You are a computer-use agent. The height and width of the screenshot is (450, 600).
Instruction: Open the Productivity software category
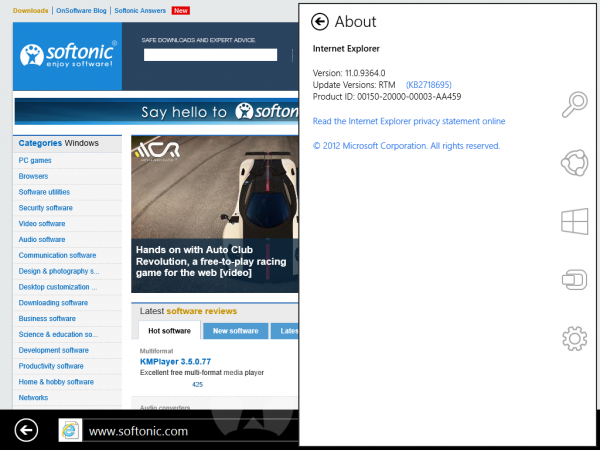(x=51, y=366)
